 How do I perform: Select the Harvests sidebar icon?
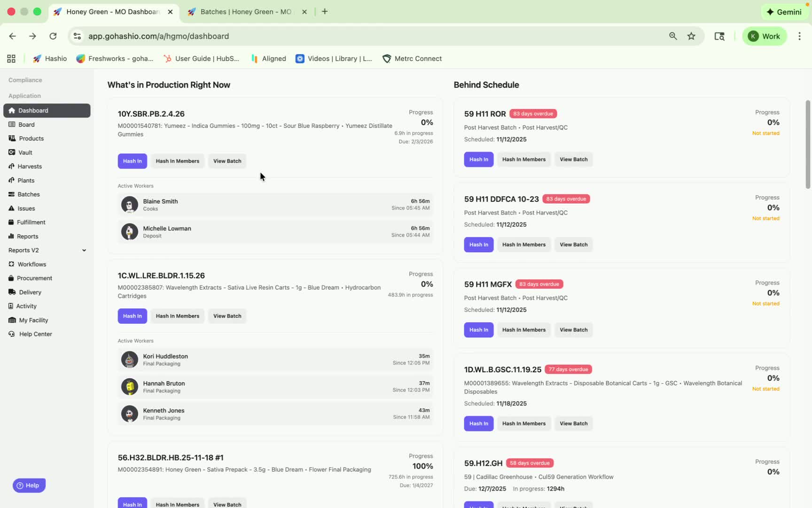click(x=11, y=167)
